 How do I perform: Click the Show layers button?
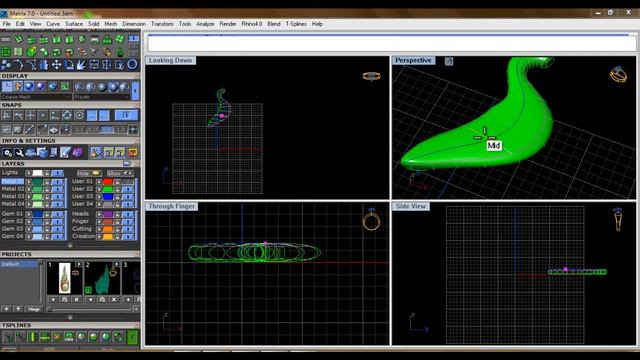click(x=120, y=173)
